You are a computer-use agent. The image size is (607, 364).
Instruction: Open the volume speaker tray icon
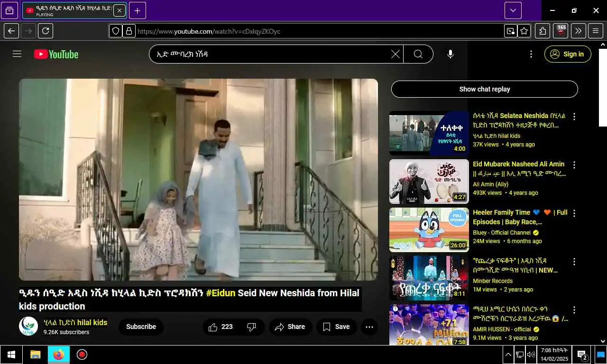[x=531, y=355]
